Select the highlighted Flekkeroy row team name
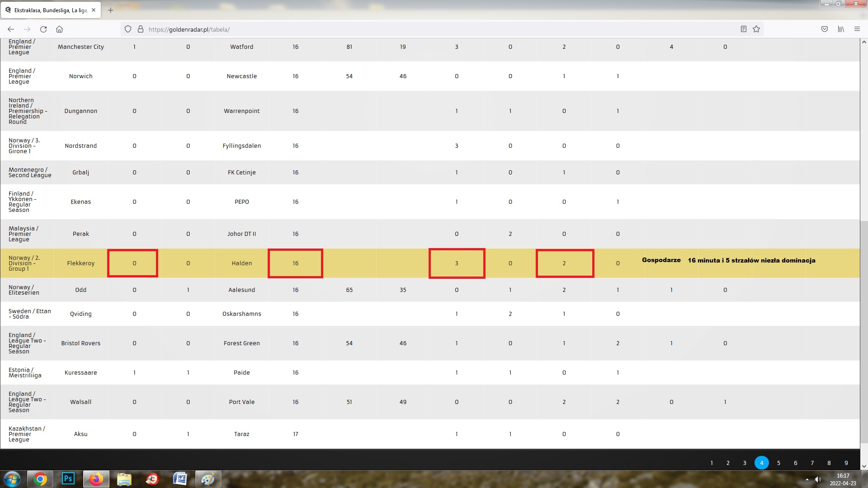 81,263
